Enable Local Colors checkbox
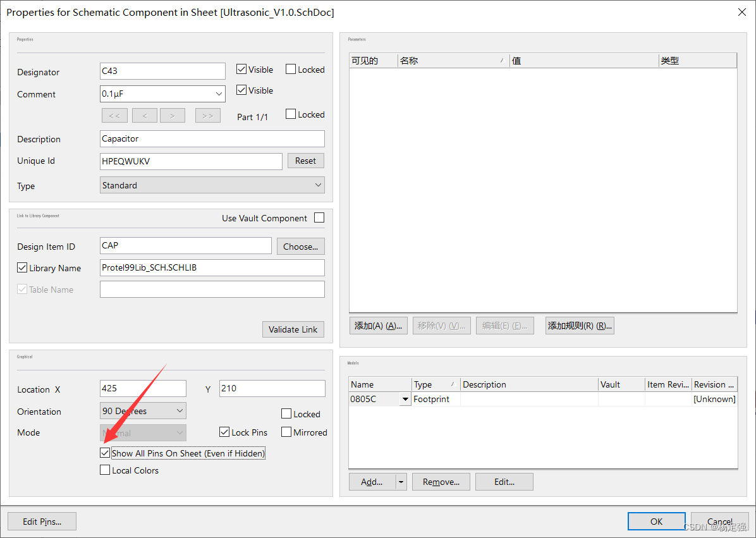The height and width of the screenshot is (538, 756). 105,470
